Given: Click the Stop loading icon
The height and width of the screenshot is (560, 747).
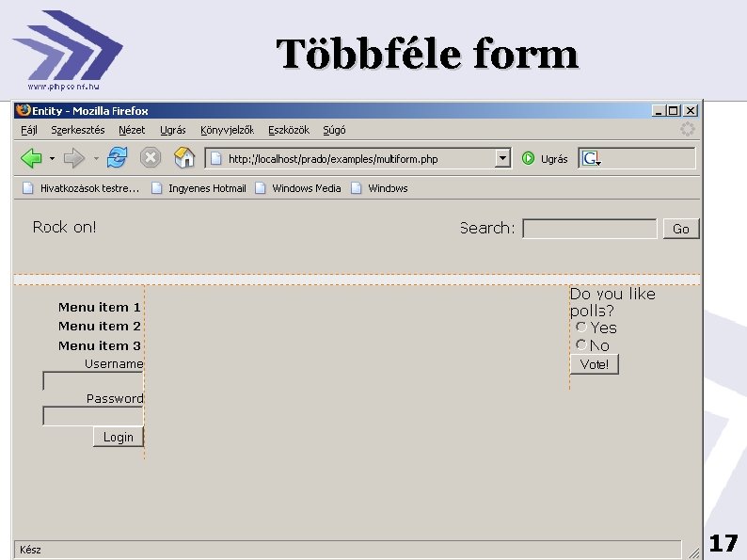Looking at the screenshot, I should 151,157.
